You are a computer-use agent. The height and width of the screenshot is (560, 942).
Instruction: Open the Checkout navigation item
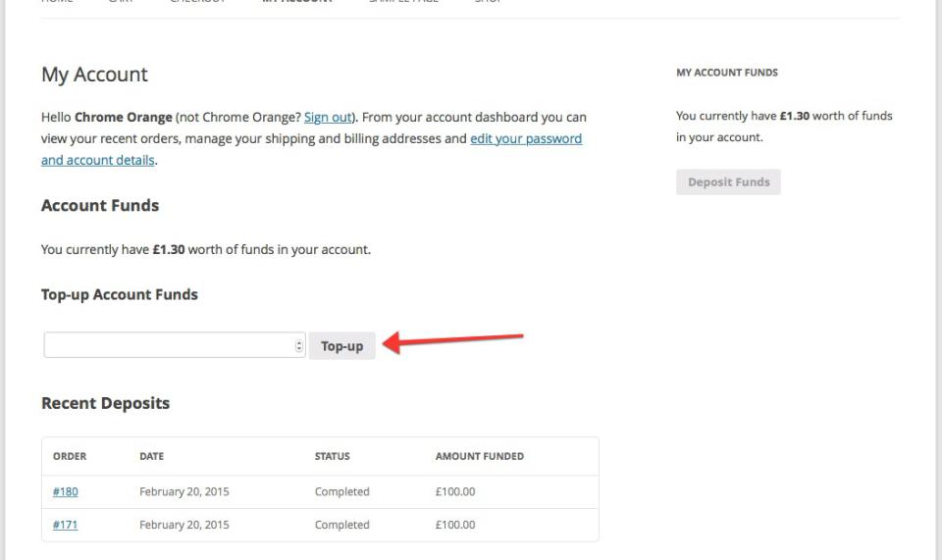pyautogui.click(x=197, y=2)
